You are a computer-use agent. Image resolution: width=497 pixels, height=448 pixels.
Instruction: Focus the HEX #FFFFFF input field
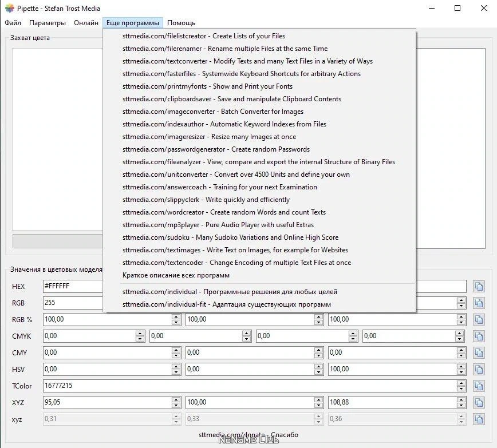pos(73,287)
